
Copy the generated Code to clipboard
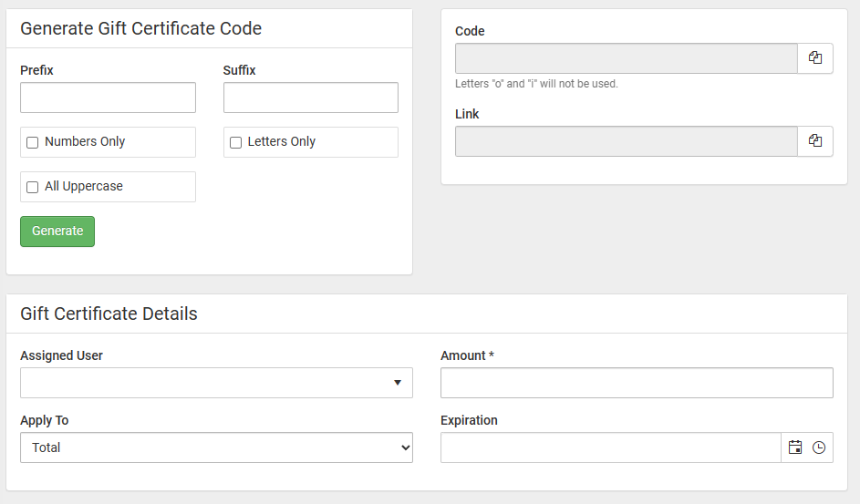(815, 58)
